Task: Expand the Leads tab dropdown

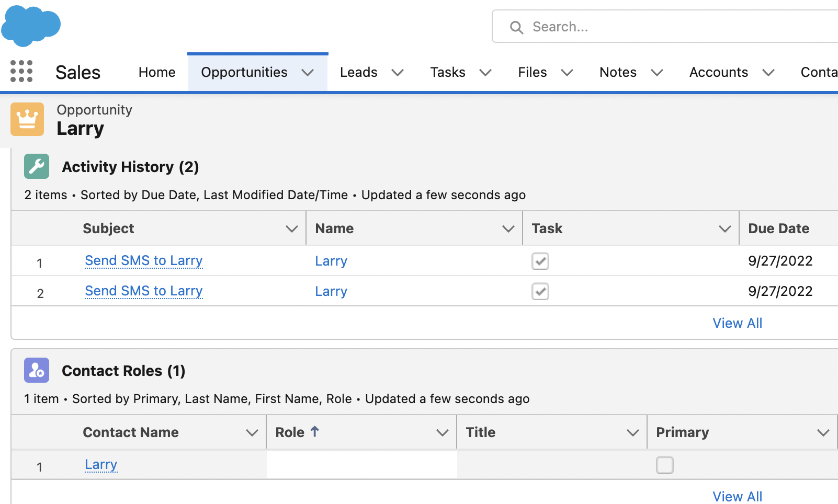Action: pyautogui.click(x=398, y=72)
